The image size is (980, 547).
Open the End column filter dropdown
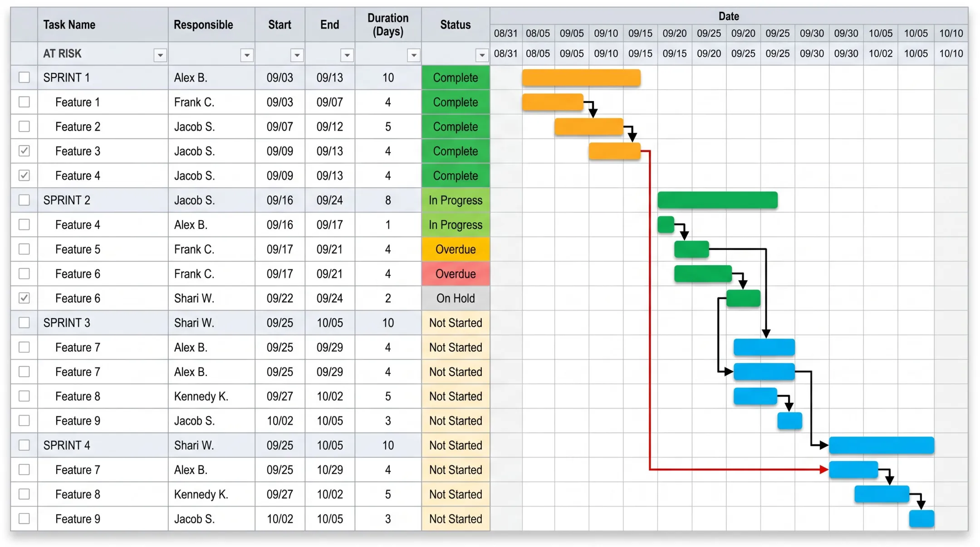coord(347,55)
